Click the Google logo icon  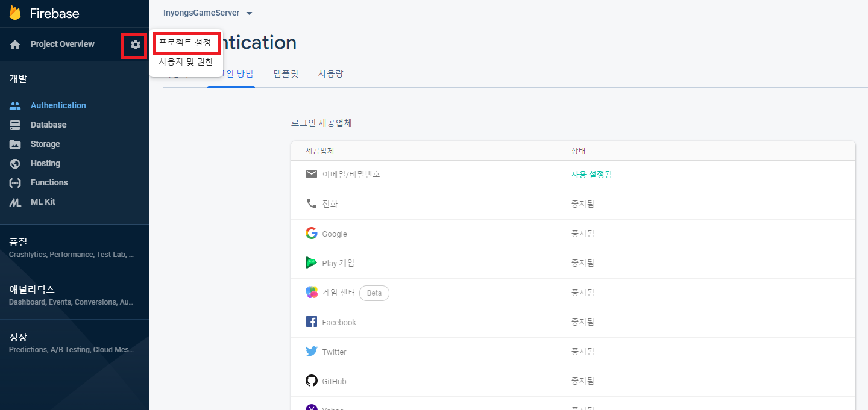click(x=311, y=233)
